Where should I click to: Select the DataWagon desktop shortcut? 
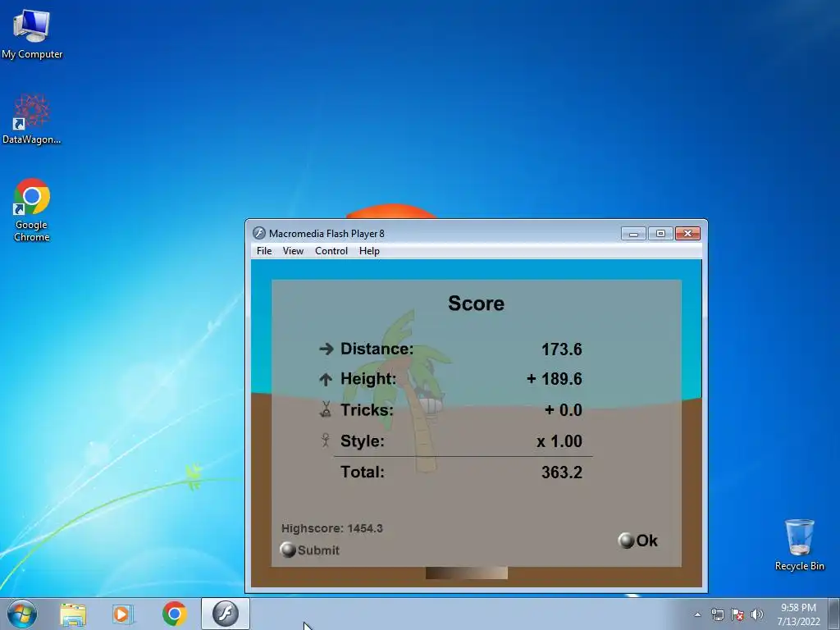pos(32,119)
